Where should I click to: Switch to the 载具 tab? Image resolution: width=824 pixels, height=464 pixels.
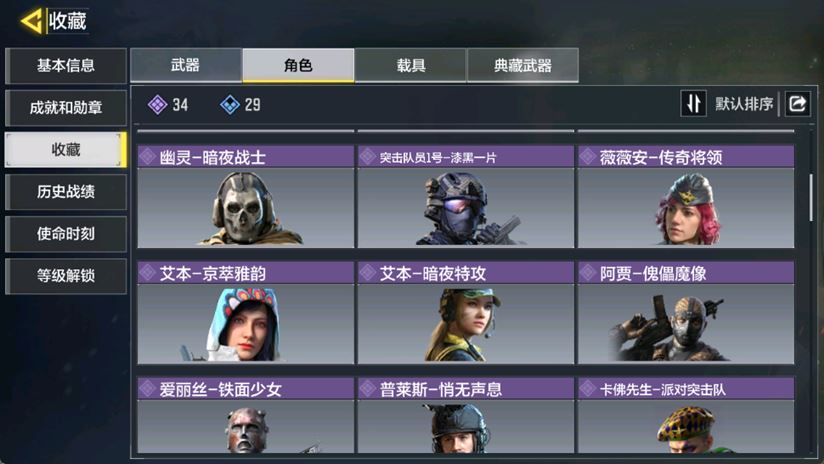pos(410,65)
